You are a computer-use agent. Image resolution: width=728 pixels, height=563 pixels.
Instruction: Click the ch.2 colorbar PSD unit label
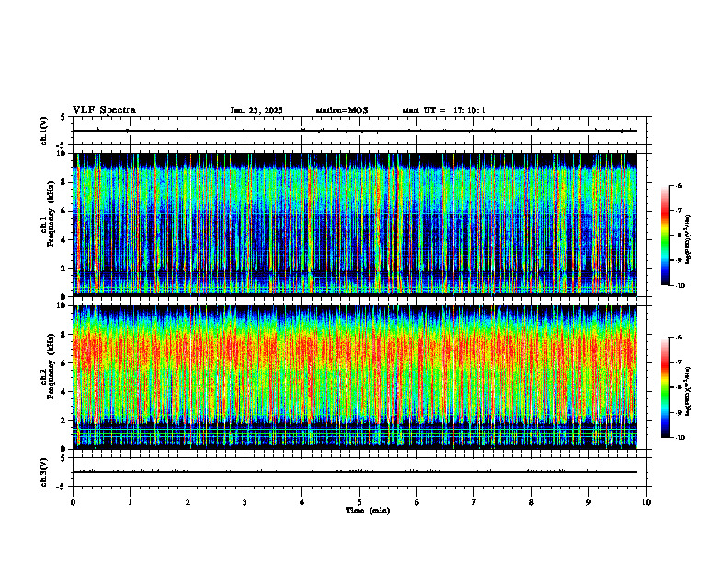688,390
